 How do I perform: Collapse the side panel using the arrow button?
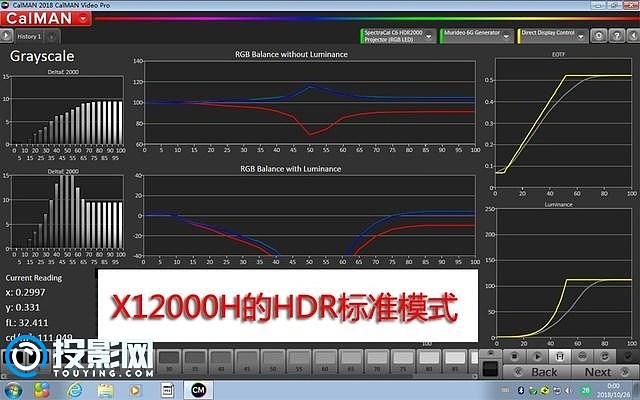633,36
